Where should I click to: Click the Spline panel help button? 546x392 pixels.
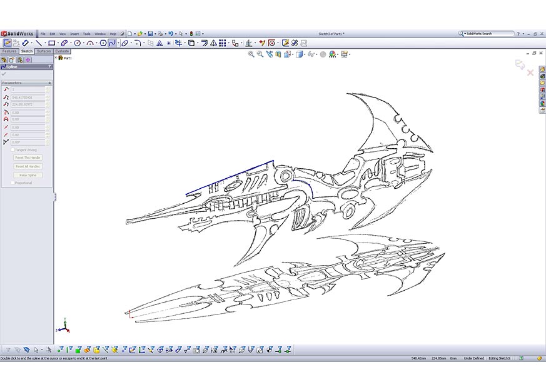[x=49, y=66]
